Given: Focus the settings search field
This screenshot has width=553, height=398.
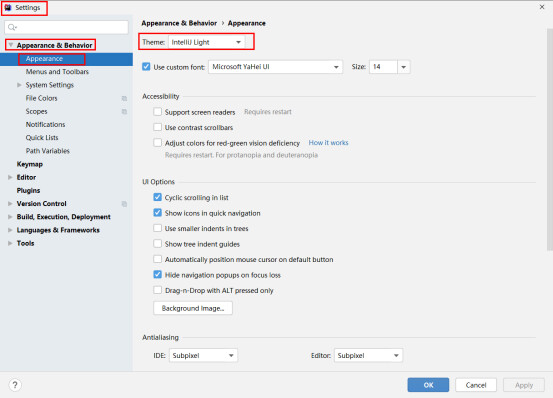Looking at the screenshot, I should [x=66, y=27].
